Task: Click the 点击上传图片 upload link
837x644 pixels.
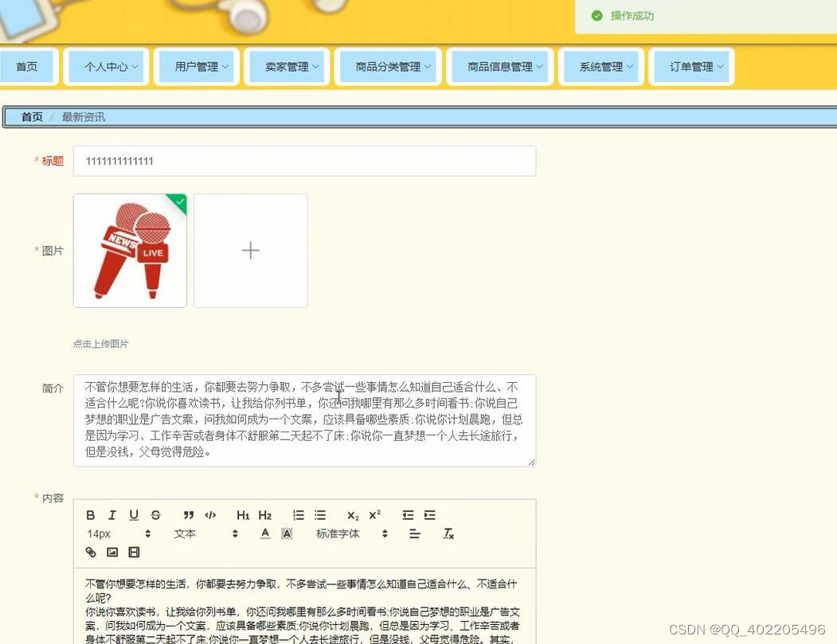Action: (x=99, y=343)
